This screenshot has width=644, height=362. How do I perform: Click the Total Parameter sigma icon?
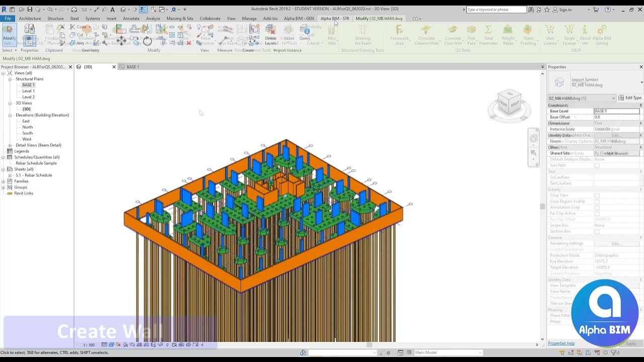coord(488,35)
